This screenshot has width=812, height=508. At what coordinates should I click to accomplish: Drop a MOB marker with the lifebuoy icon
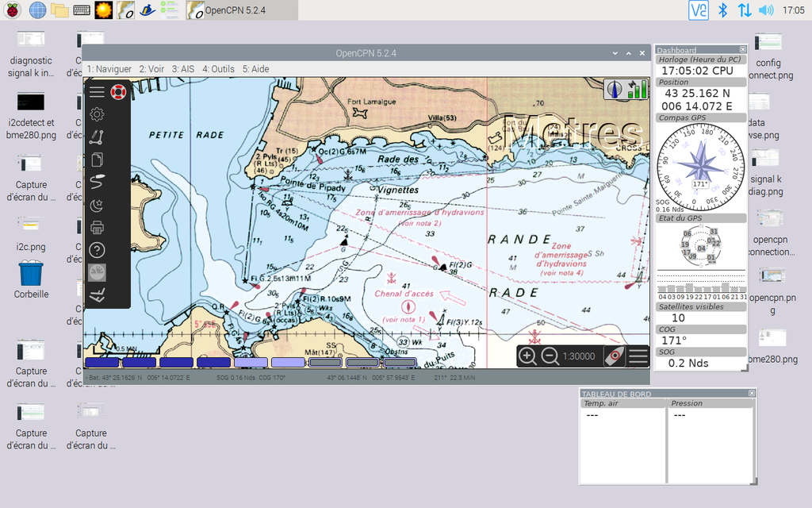[119, 92]
